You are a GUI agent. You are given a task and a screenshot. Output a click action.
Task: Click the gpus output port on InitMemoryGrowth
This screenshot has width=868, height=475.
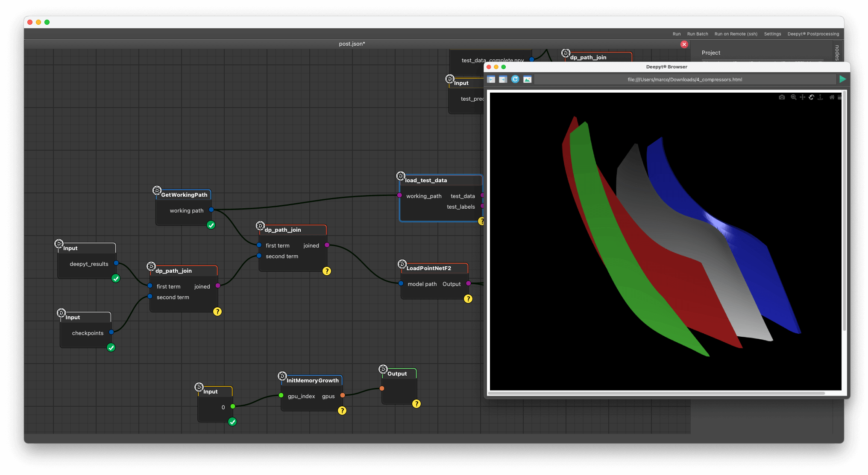[x=343, y=396]
